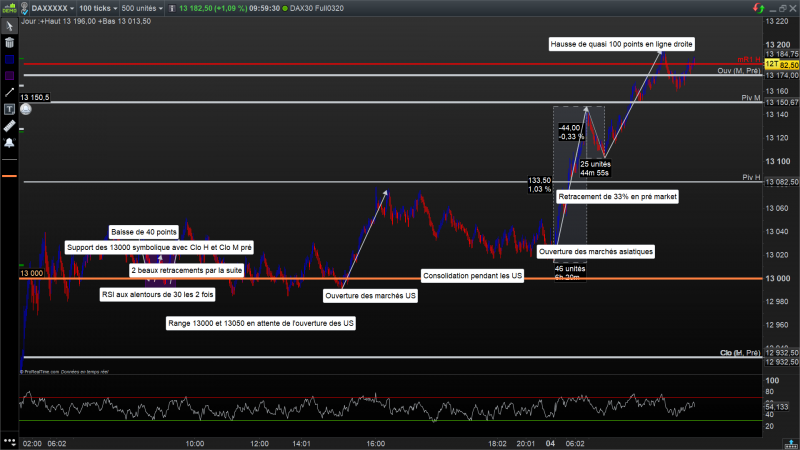800x450 pixels.
Task: Select the 'Support des 13000 symbolique' annotation
Action: point(159,247)
